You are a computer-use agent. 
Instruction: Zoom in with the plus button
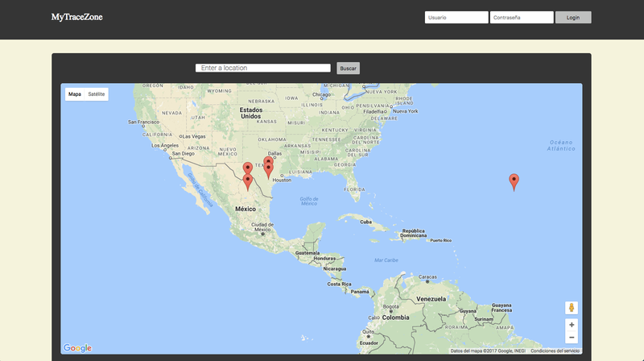click(x=572, y=324)
